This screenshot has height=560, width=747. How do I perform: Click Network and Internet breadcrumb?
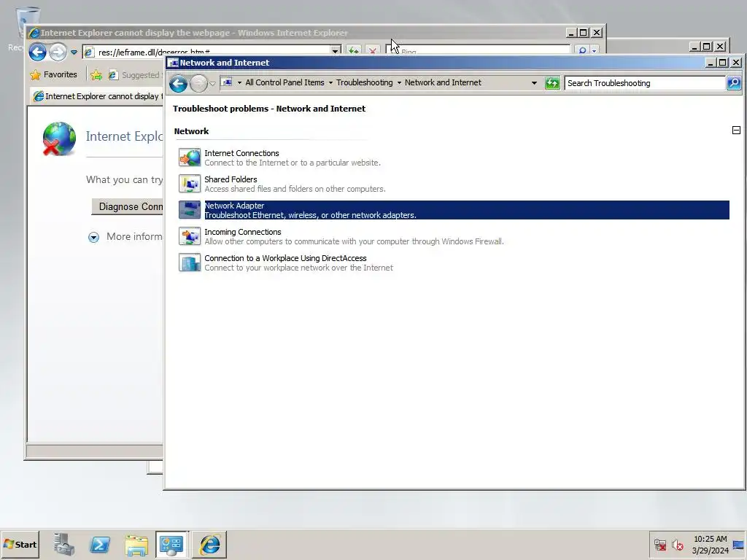pos(443,82)
